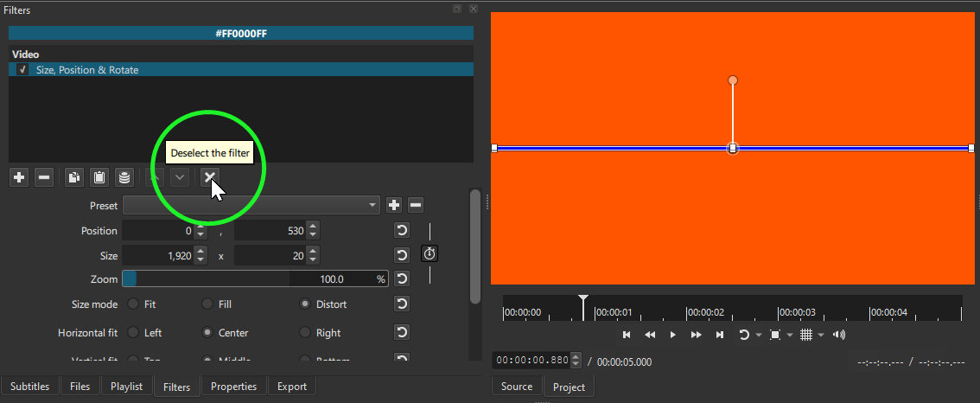Choose Right for Horizontal fit
The width and height of the screenshot is (980, 403).
click(x=305, y=333)
